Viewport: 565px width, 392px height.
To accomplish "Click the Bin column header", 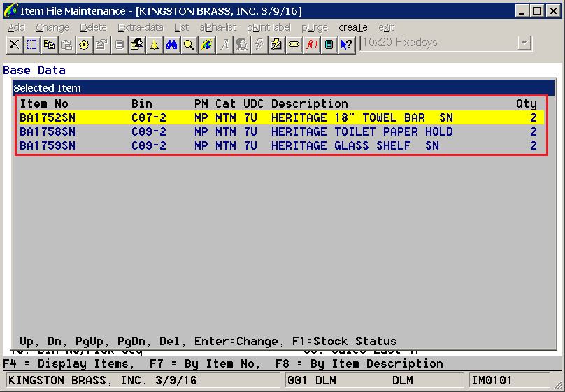I will tap(142, 103).
